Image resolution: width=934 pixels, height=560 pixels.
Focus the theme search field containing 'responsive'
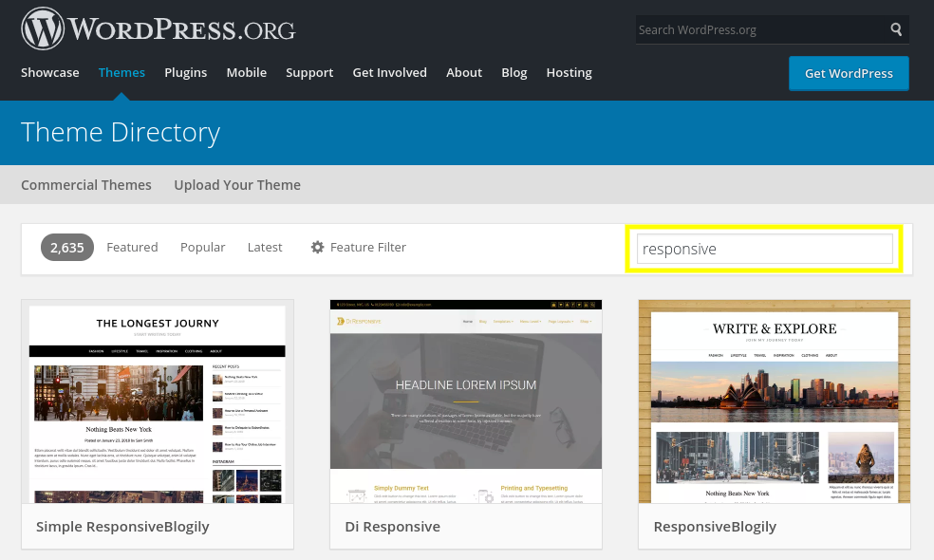[765, 249]
